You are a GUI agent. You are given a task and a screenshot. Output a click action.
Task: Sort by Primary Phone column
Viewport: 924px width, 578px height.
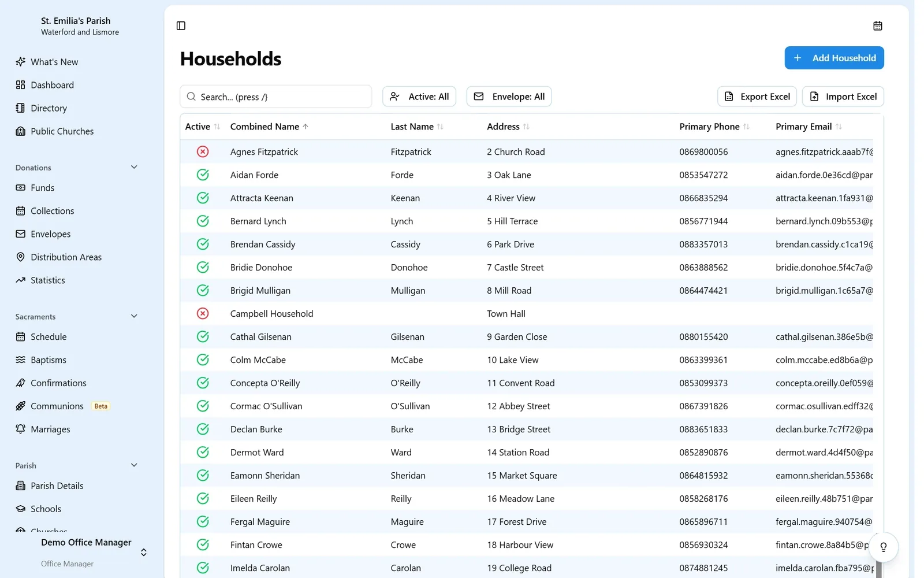pos(714,127)
